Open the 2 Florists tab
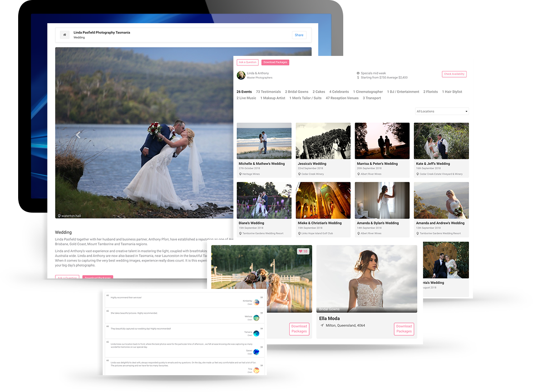533x392 pixels. point(431,92)
